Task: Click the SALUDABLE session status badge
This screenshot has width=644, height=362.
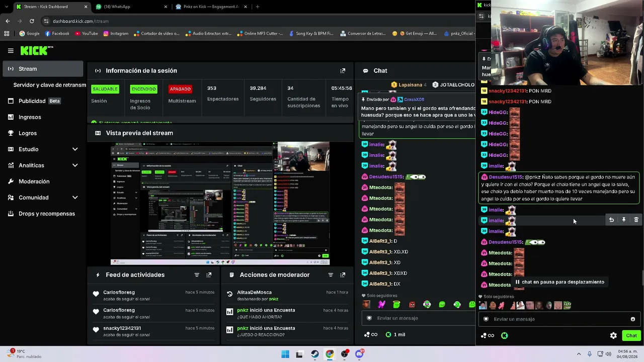Action: pyautogui.click(x=105, y=89)
